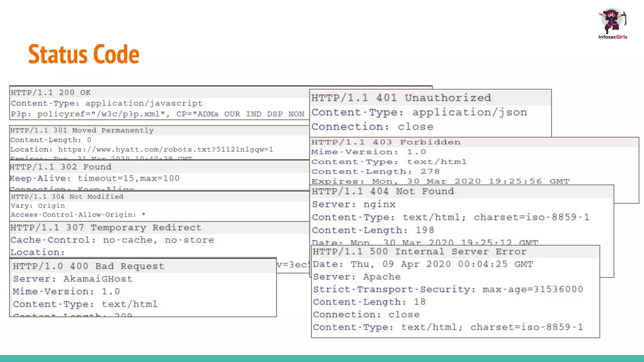
Task: Click the 404 Not Found status line
Action: [x=383, y=191]
